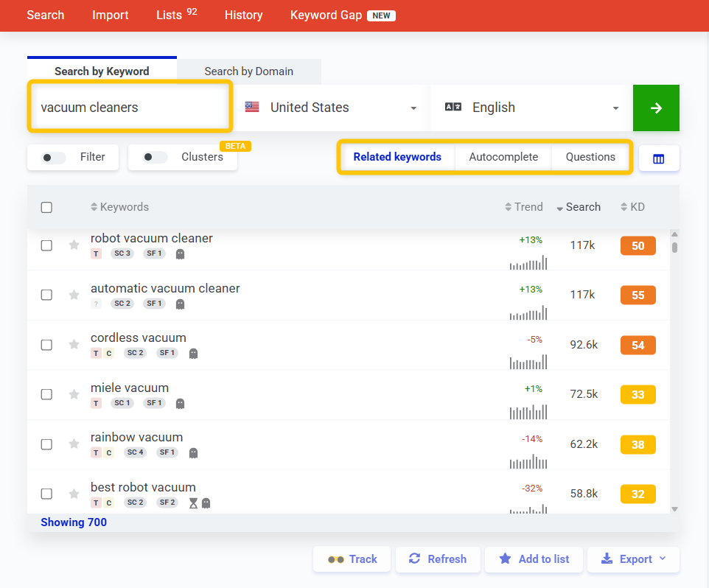Click hourglass icon under best robot vacuum

193,503
